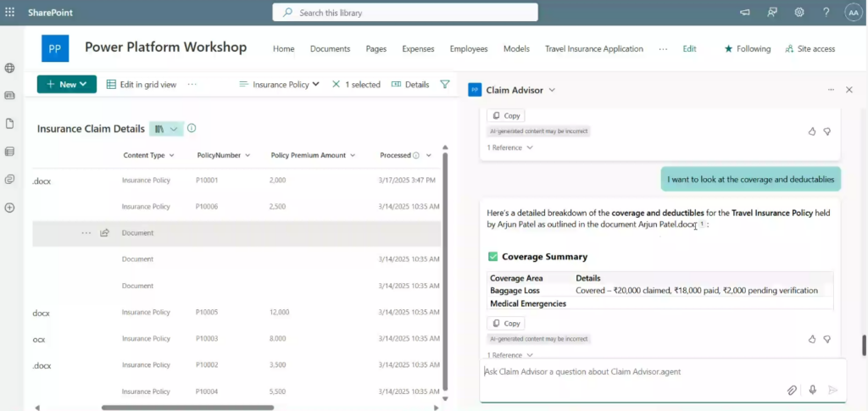
Task: Open the command bar more options ellipsis
Action: pos(192,84)
